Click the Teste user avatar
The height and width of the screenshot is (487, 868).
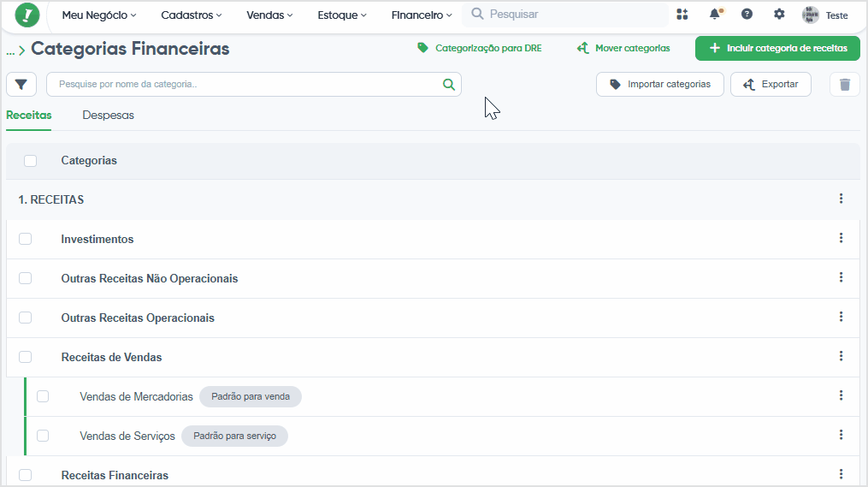(x=811, y=15)
